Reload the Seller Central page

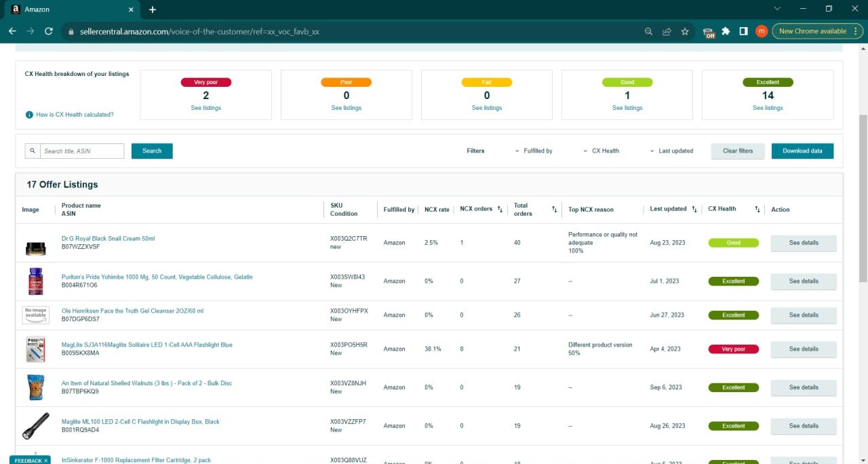tap(48, 31)
